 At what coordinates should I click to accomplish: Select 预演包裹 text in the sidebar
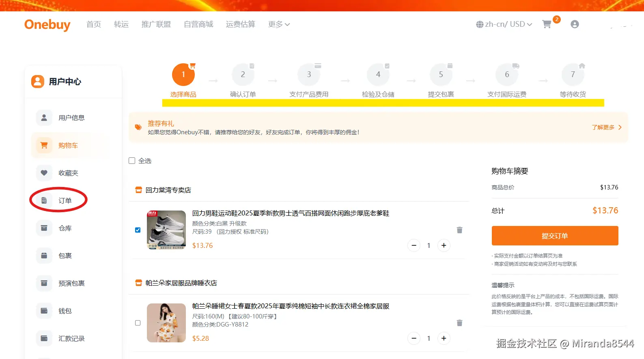71,283
